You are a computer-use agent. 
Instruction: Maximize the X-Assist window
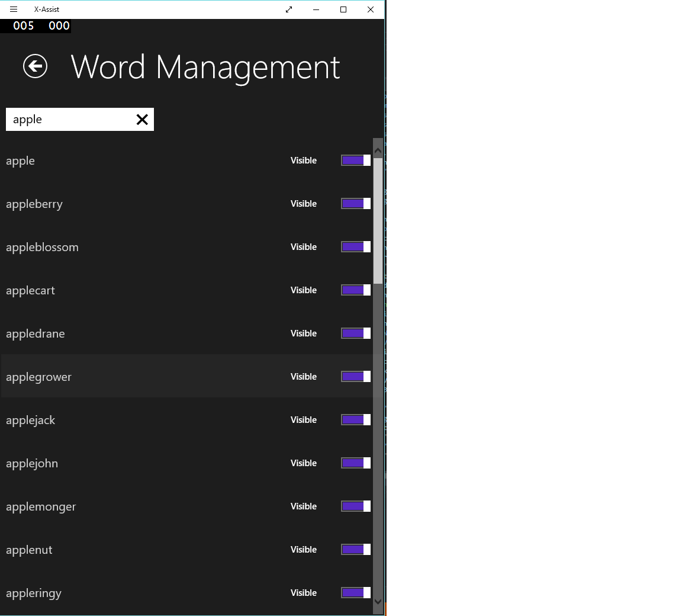click(x=343, y=9)
